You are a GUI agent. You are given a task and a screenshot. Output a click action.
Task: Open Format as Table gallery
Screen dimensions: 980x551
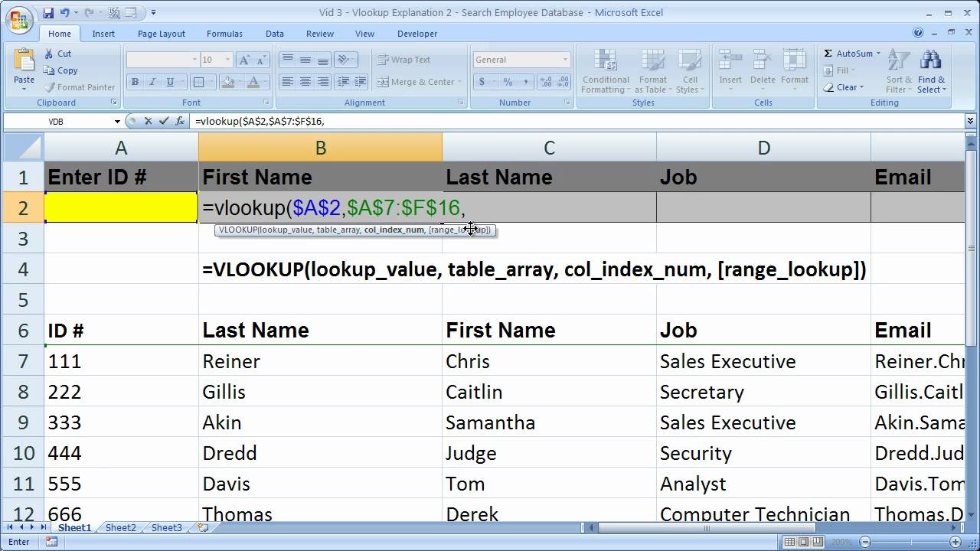point(652,72)
